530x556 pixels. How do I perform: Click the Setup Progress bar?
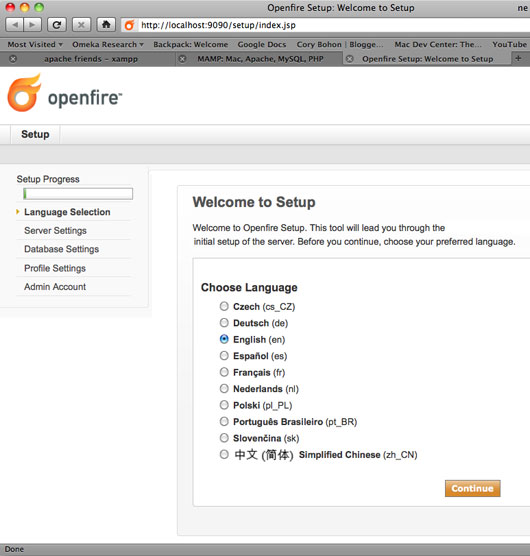(78, 194)
